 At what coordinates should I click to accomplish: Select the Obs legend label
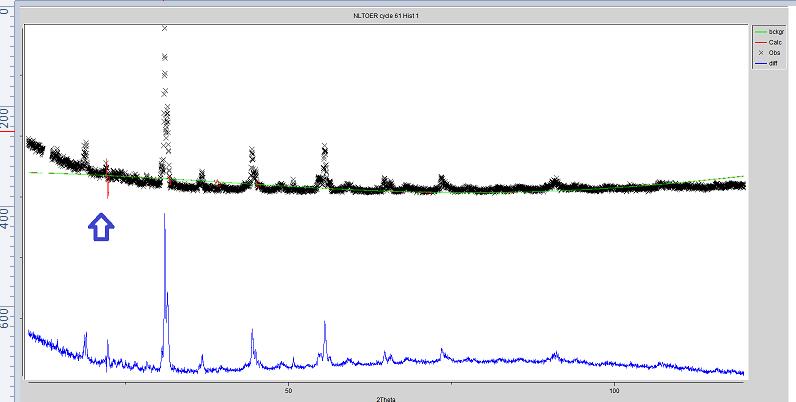click(x=774, y=53)
